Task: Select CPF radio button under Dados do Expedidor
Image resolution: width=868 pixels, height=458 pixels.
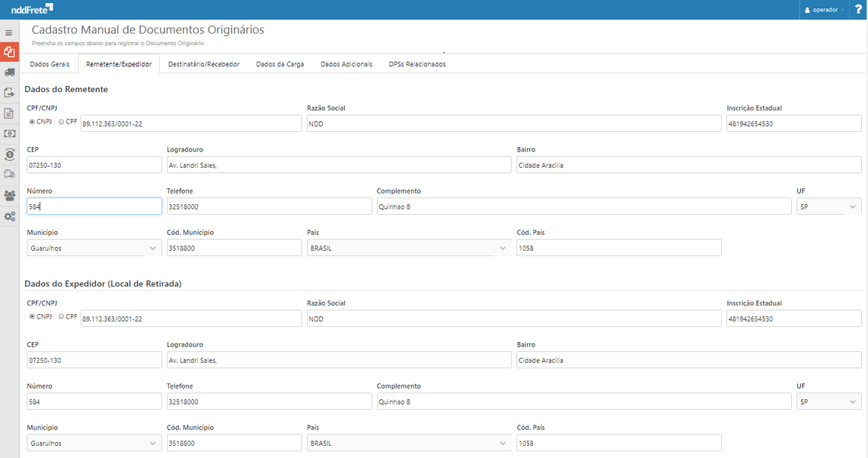Action: 62,316
